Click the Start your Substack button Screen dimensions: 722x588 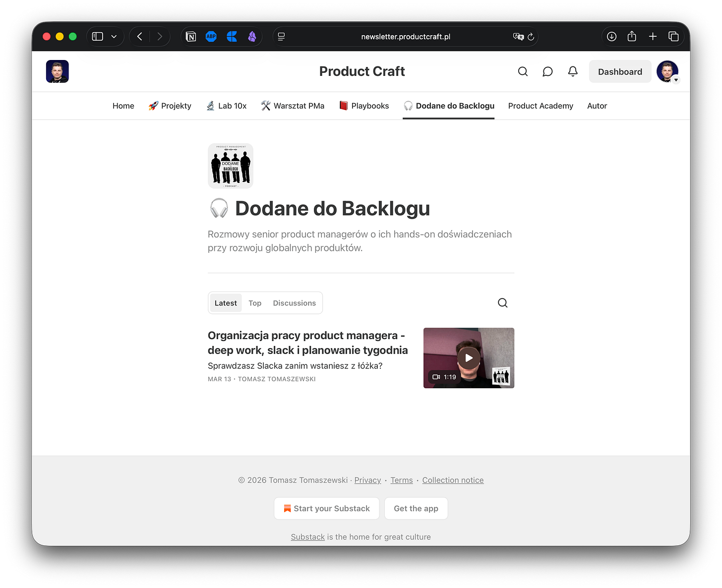pyautogui.click(x=327, y=509)
